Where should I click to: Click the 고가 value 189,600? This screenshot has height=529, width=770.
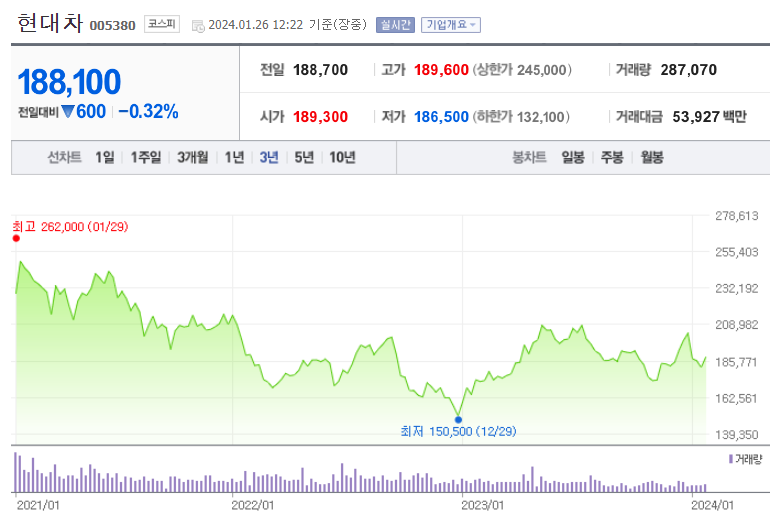441,70
